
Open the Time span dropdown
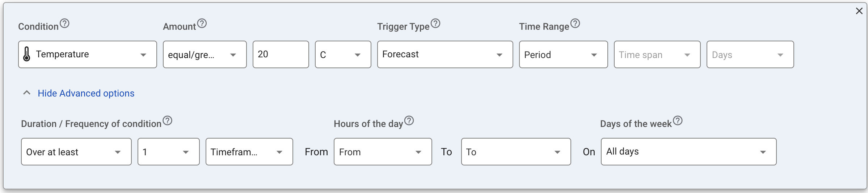(657, 54)
